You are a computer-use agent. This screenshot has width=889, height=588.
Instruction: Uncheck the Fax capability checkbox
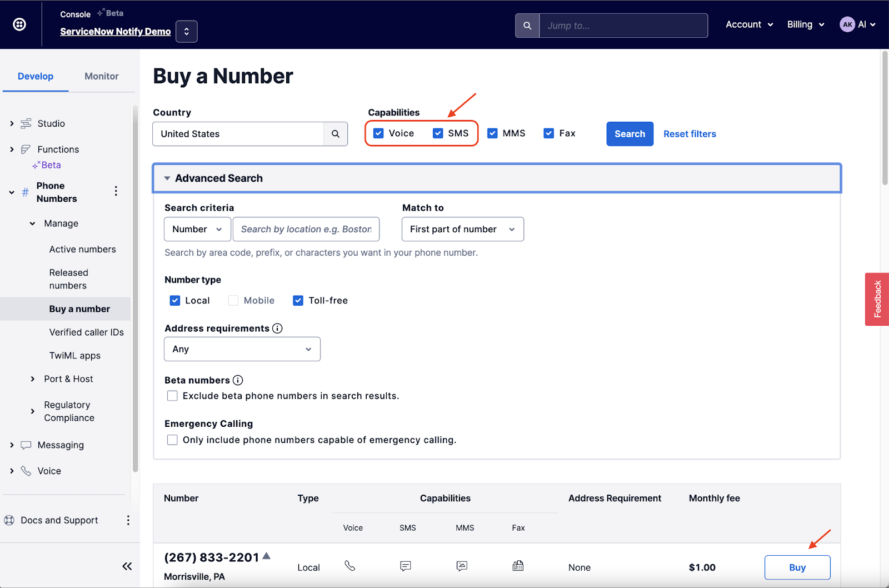coord(549,133)
